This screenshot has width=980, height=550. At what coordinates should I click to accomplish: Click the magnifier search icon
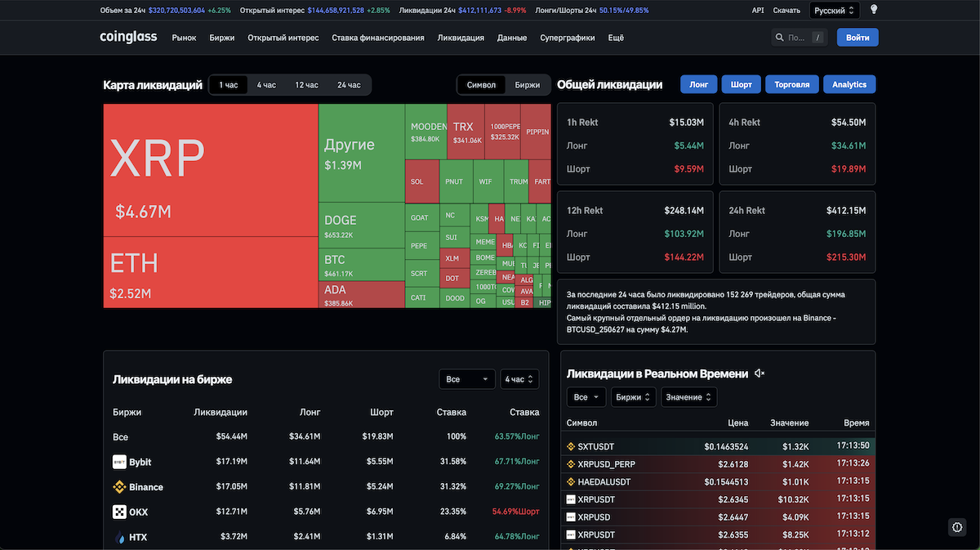780,38
